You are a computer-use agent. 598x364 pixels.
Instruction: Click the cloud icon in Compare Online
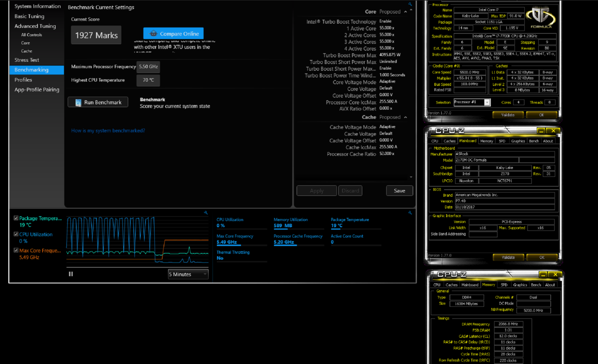153,33
